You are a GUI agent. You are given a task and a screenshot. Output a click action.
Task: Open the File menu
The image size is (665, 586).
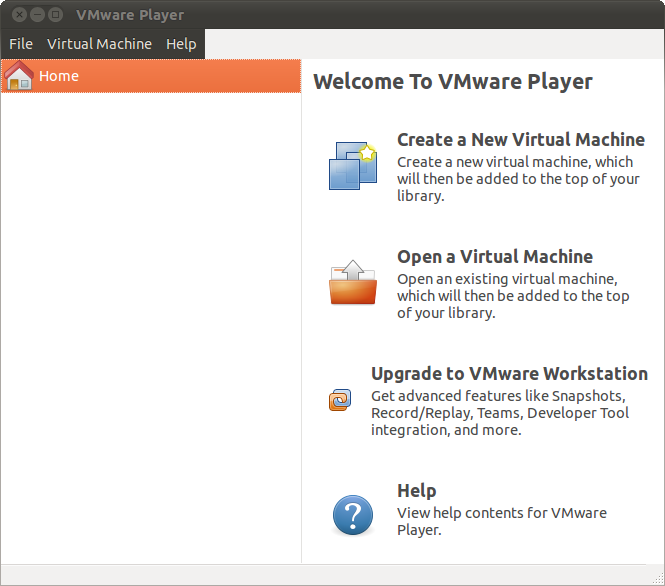click(21, 44)
